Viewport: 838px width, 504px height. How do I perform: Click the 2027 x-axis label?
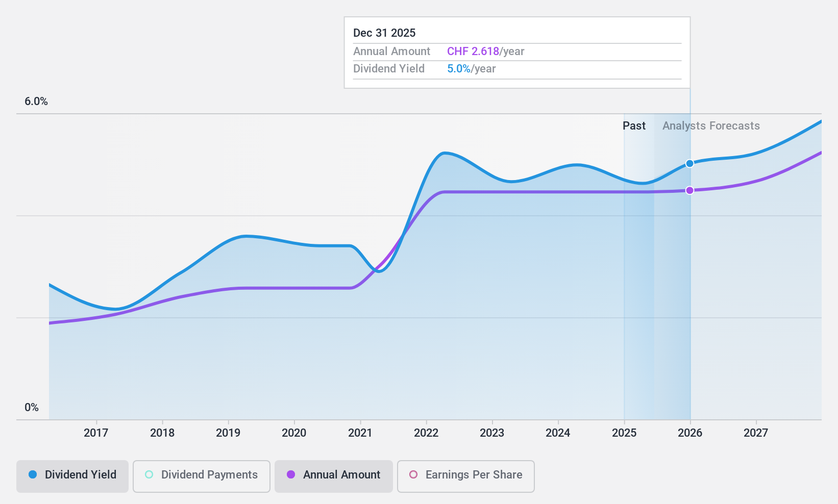(x=756, y=433)
